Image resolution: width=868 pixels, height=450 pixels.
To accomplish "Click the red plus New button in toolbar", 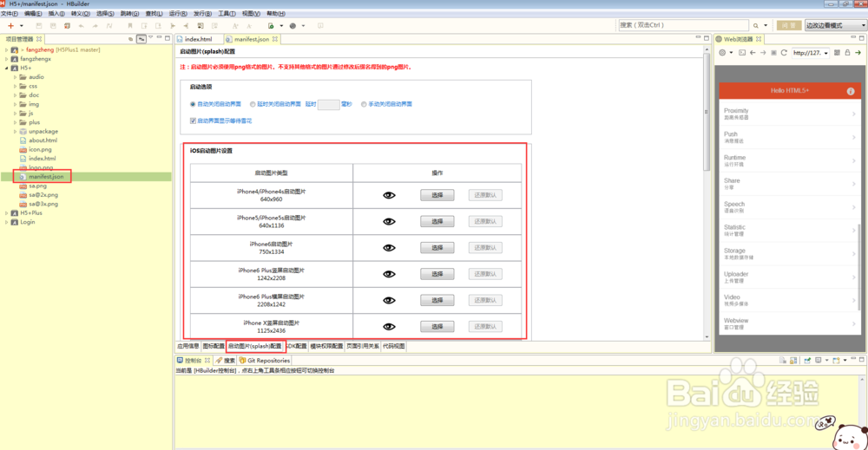I will click(x=10, y=25).
